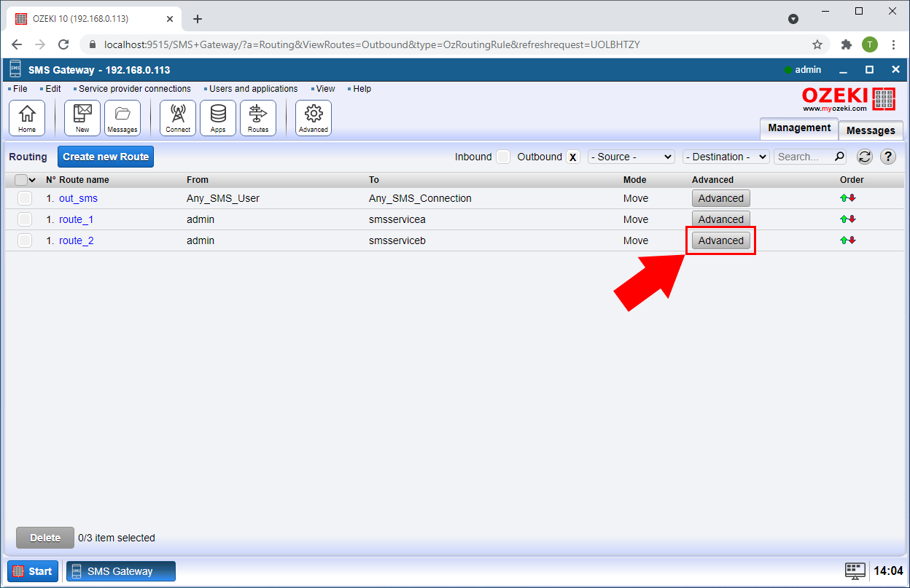910x588 pixels.
Task: Select the route_2 row checkbox
Action: click(25, 240)
